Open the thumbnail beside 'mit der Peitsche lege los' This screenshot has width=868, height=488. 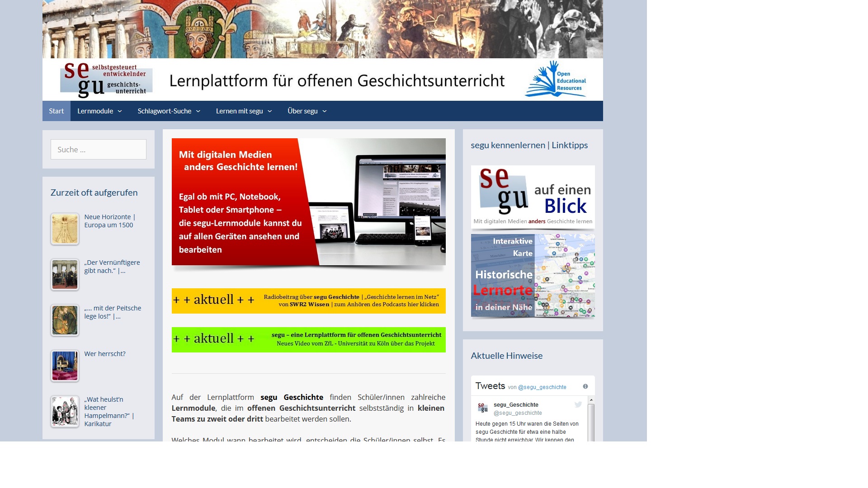pyautogui.click(x=65, y=320)
